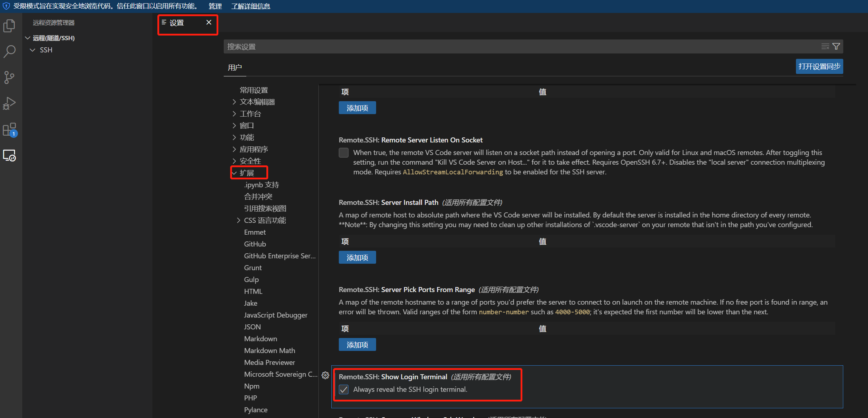This screenshot has width=868, height=418.
Task: Select JSON in settings tree
Action: point(252,327)
